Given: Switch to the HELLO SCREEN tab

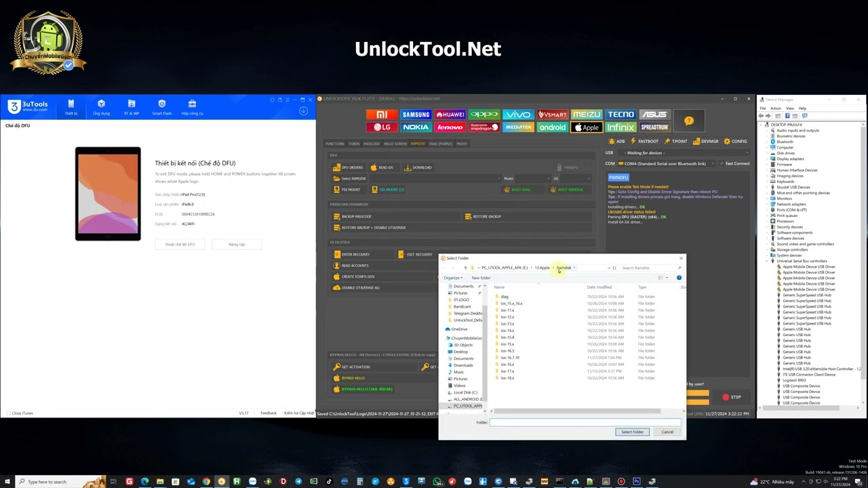Looking at the screenshot, I should [x=395, y=144].
